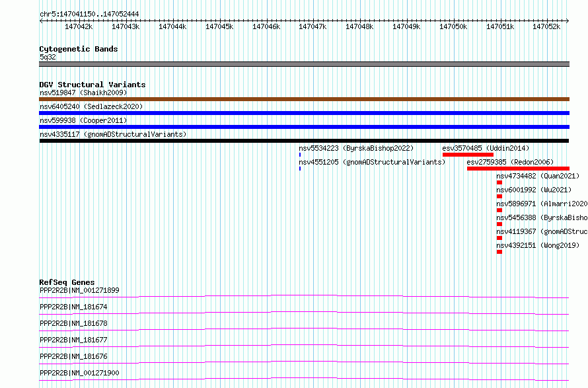
Task: Click the red nsv4119367 marker
Action: 499,238
